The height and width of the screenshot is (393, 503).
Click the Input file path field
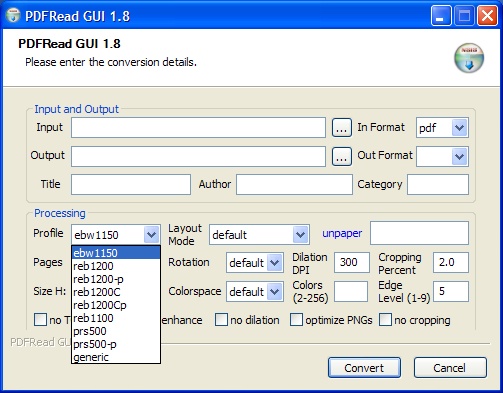tap(198, 127)
